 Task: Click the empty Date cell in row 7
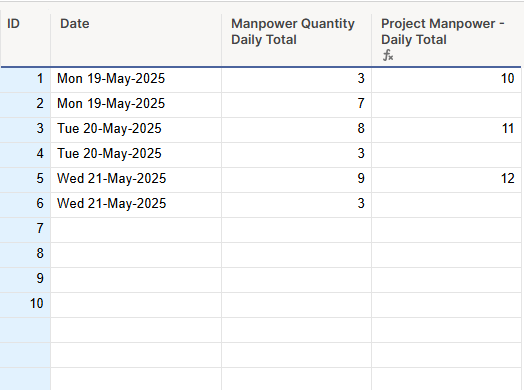[136, 230]
